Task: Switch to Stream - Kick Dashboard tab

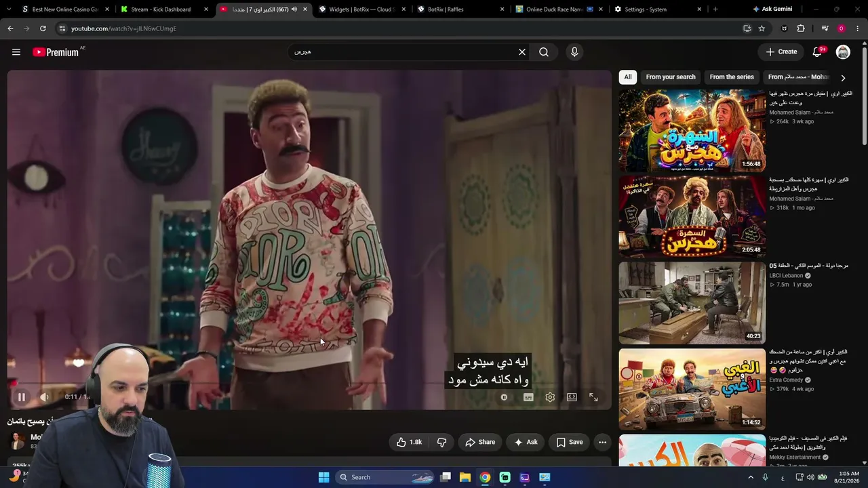Action: tap(163, 9)
